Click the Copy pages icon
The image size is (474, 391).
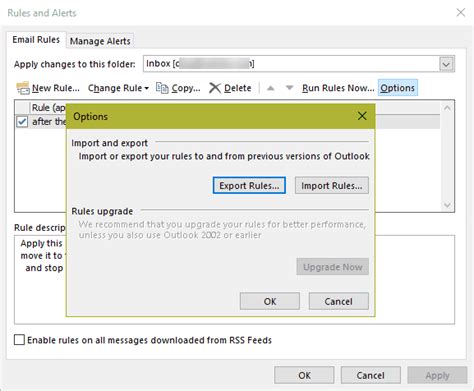coord(162,88)
